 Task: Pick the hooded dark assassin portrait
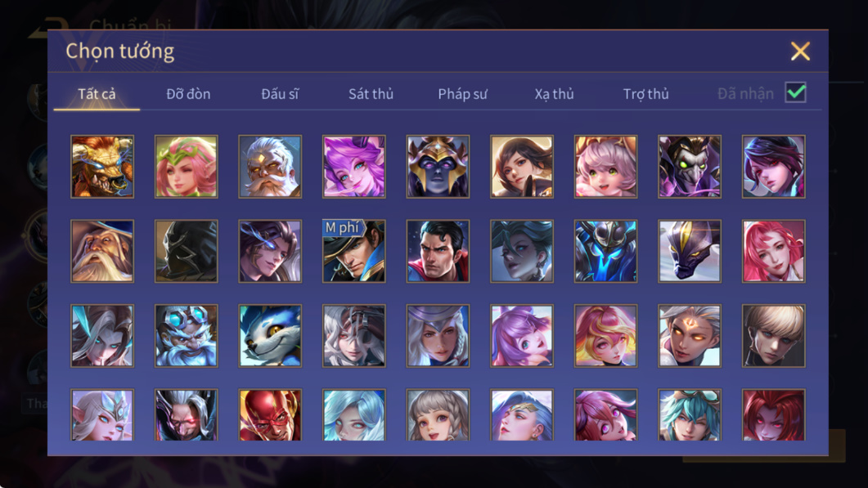point(186,251)
